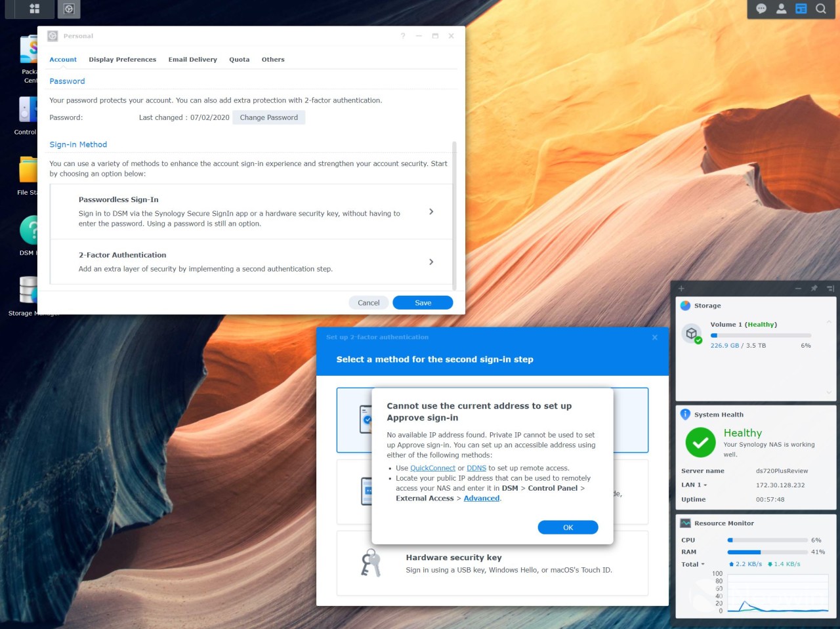Viewport: 840px width, 629px height.
Task: Click the Storage widget pie-chart icon
Action: point(685,306)
